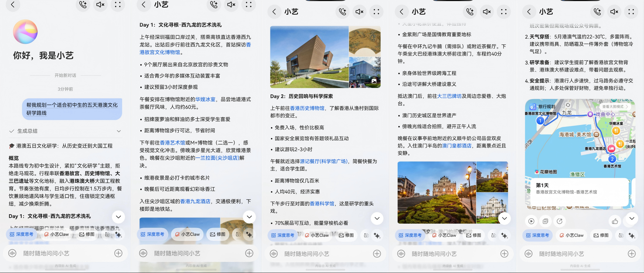The width and height of the screenshot is (644, 273).
Task: Unmute the speaker on the Macau screen
Action: [487, 12]
